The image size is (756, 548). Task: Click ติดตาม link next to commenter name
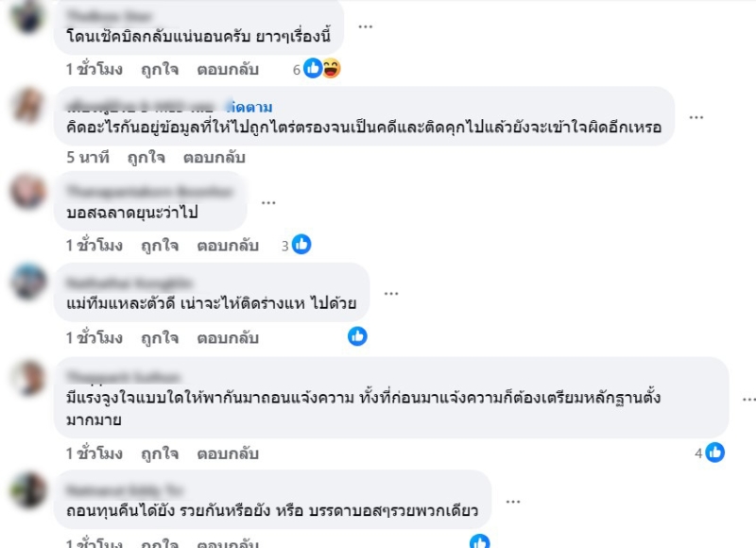pos(250,107)
